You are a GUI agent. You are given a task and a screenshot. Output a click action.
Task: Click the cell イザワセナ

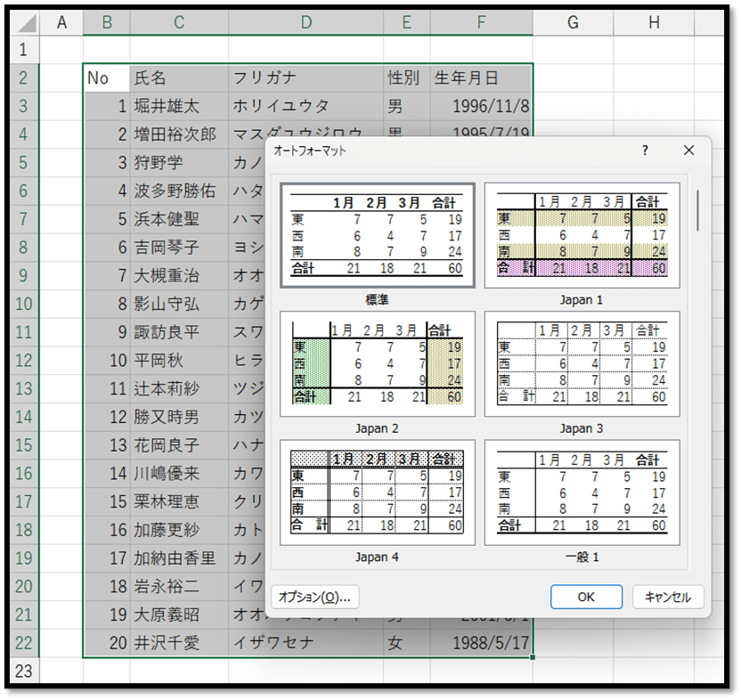pyautogui.click(x=306, y=643)
